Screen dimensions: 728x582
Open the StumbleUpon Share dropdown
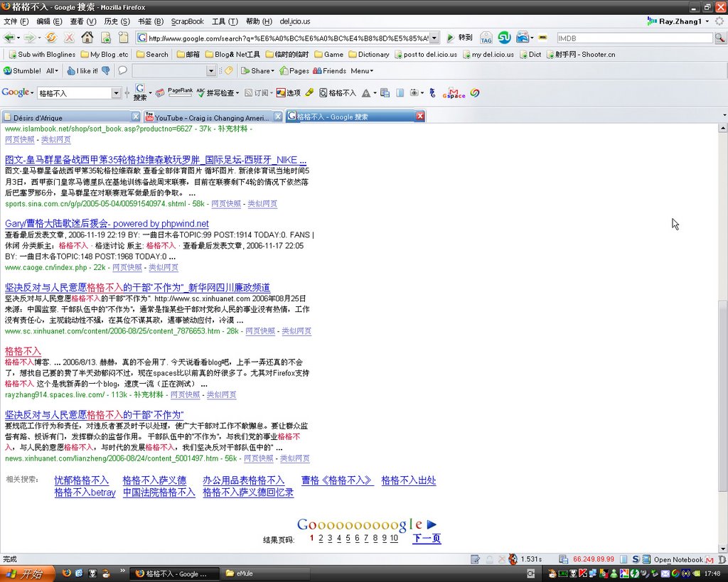click(x=257, y=70)
